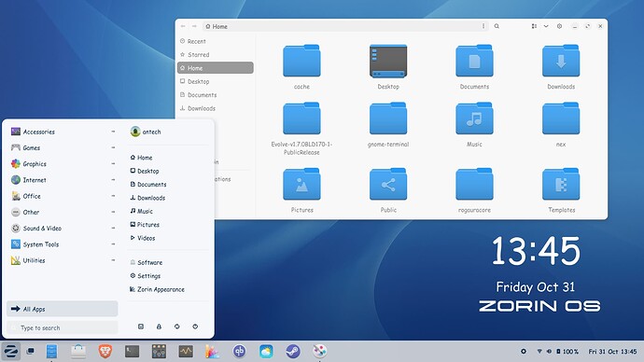Open path bar options menu in Files
The image size is (644, 362).
(x=483, y=26)
